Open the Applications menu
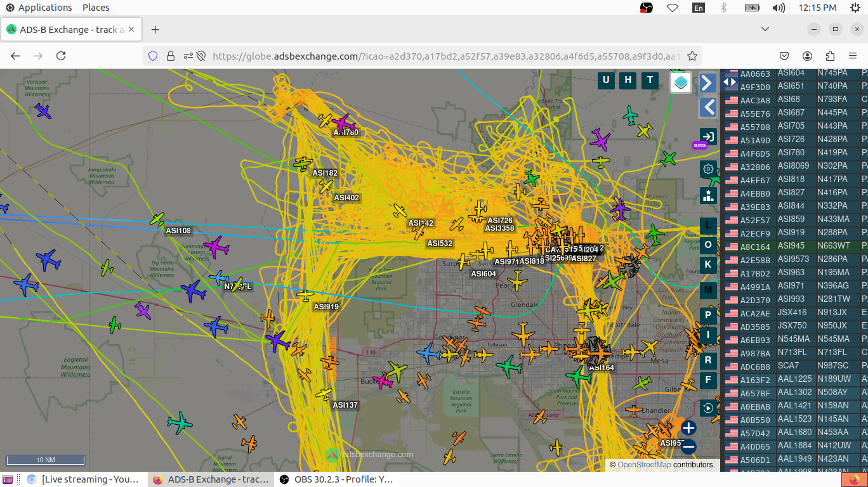Screen dimensions: 868x487 click(39, 8)
